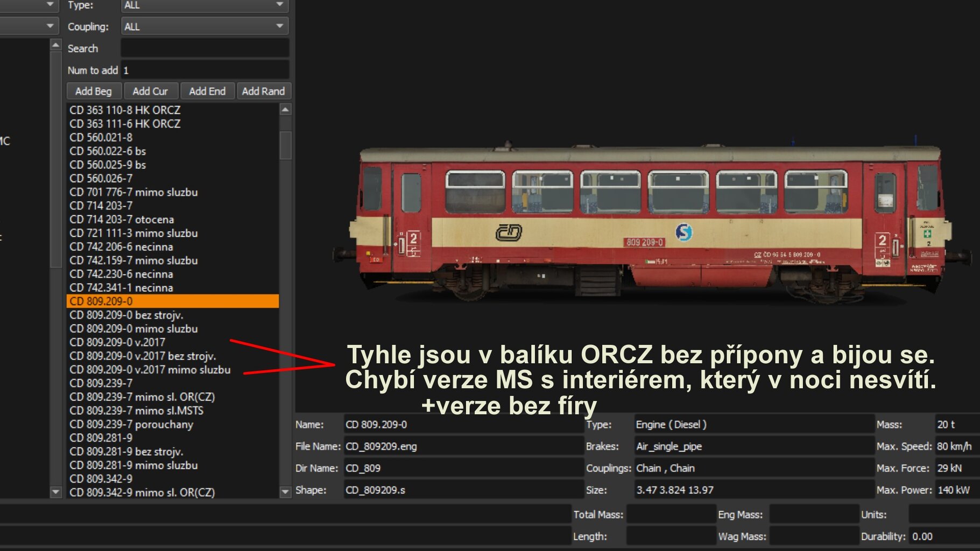980x551 pixels.
Task: Select CD 809.209-0 v.2017 entry
Action: click(x=117, y=342)
